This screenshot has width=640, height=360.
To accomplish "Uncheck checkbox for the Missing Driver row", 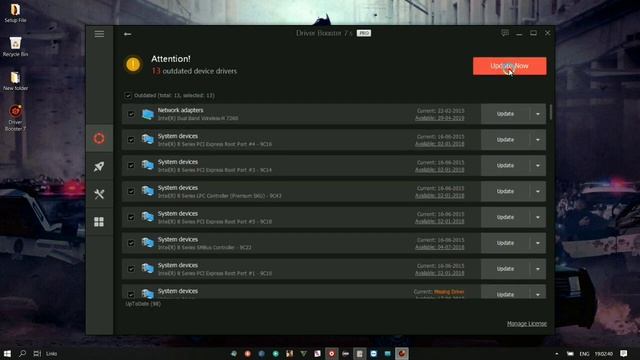I will [131, 294].
